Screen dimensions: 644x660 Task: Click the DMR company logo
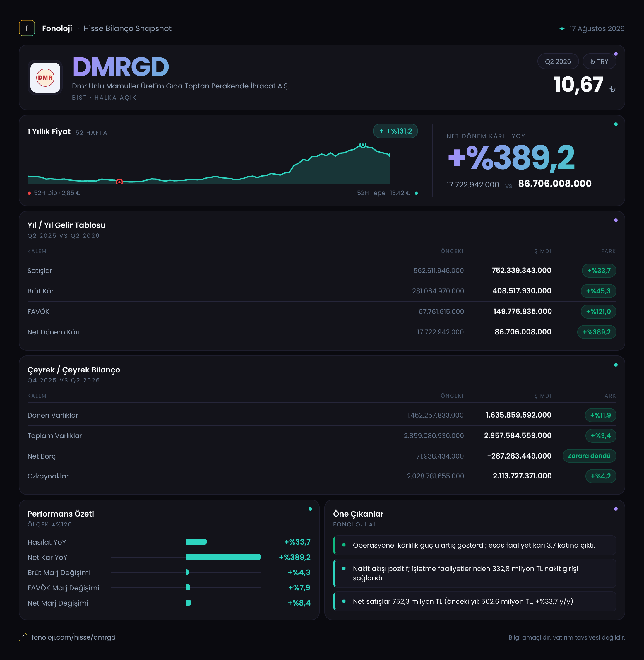click(45, 78)
